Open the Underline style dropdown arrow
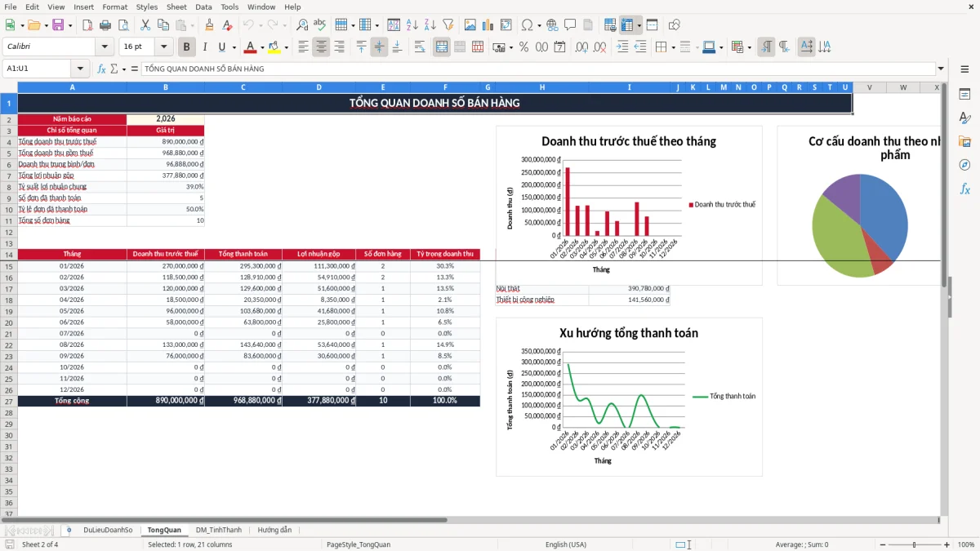The width and height of the screenshot is (980, 551). [x=234, y=47]
